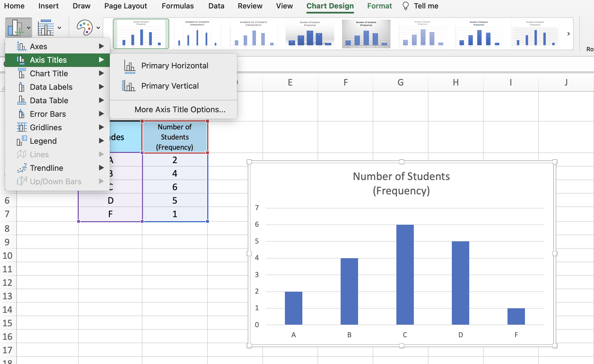The width and height of the screenshot is (594, 364).
Task: Click the Error Bars icon
Action: (x=22, y=114)
